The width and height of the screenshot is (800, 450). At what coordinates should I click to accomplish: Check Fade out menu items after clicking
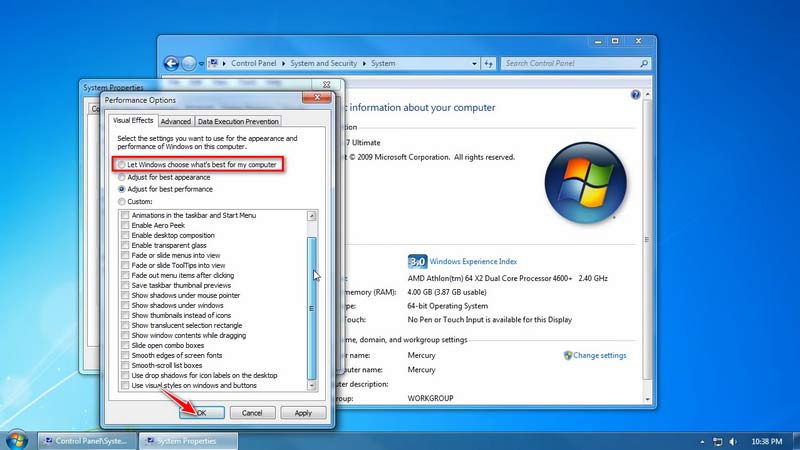(125, 276)
